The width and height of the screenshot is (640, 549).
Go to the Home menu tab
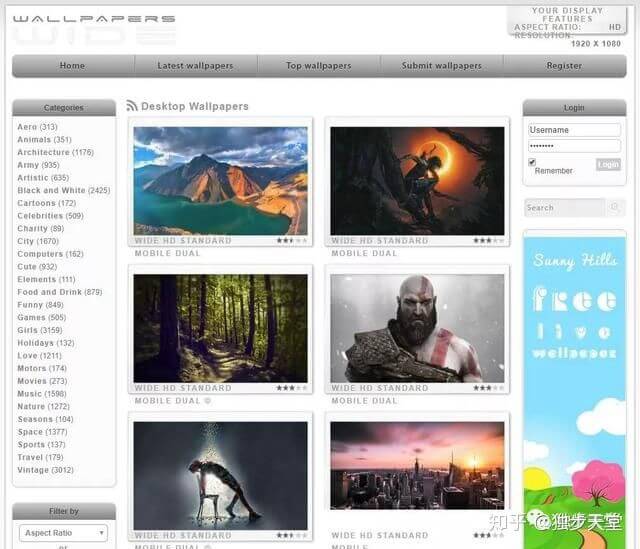(72, 65)
